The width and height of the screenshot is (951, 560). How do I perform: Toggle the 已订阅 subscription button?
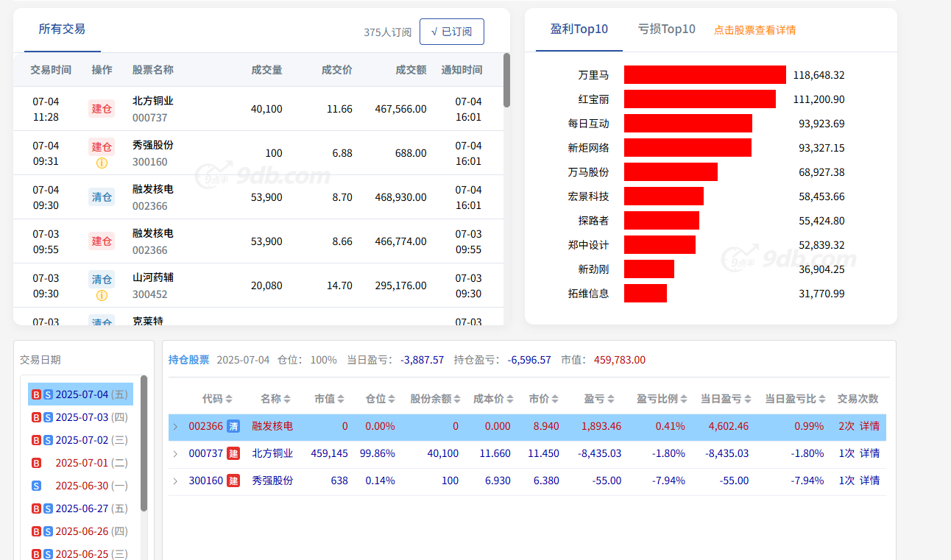click(x=451, y=32)
